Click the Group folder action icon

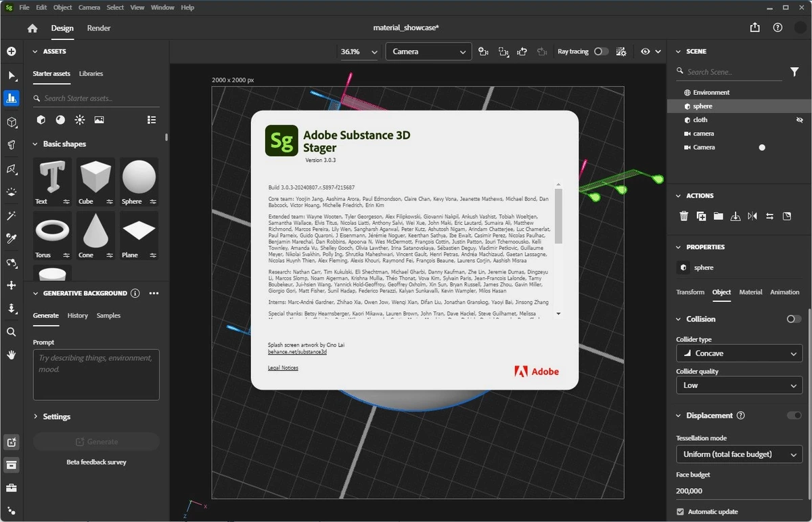coord(718,216)
